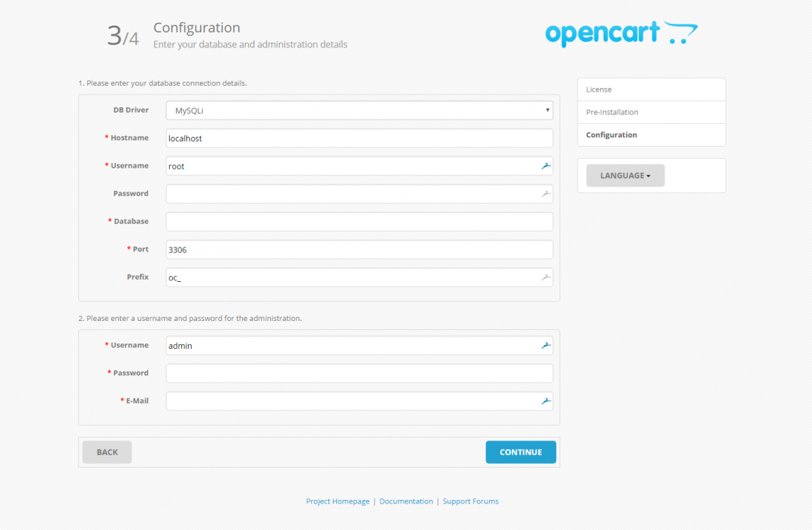Focus the Hostname field containing localhost
The image size is (812, 530).
pos(359,138)
